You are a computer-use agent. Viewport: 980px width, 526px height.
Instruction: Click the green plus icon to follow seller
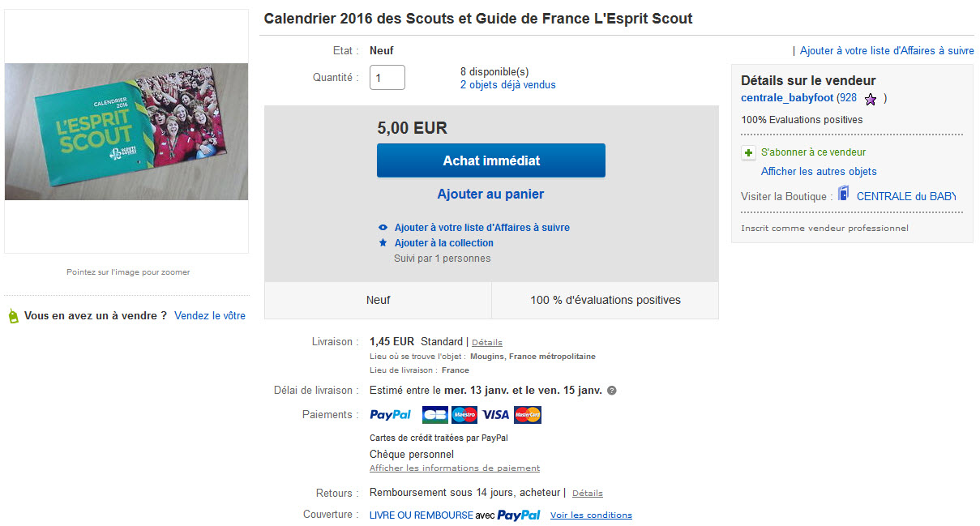748,152
